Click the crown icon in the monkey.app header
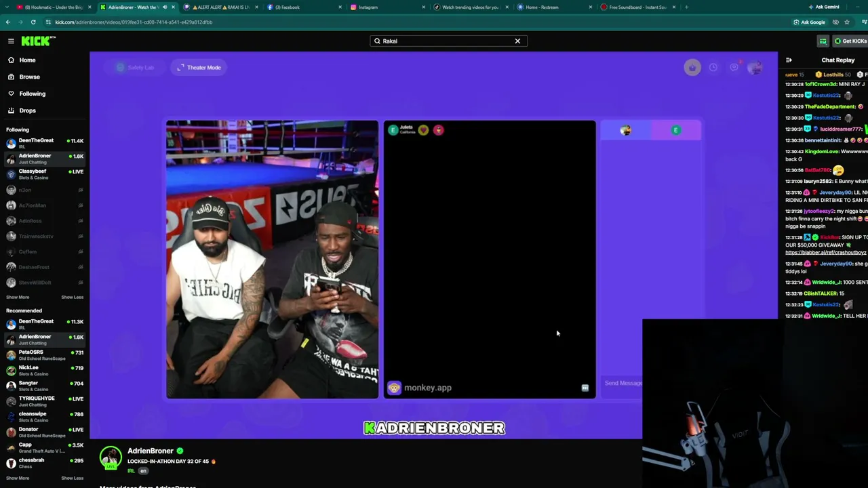Screen dimensions: 868x488 click(x=692, y=67)
